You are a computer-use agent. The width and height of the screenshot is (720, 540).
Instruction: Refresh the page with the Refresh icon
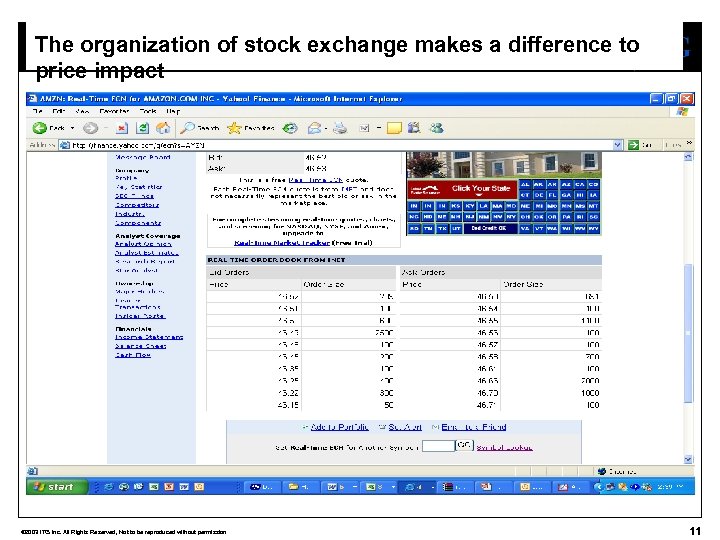pyautogui.click(x=143, y=128)
